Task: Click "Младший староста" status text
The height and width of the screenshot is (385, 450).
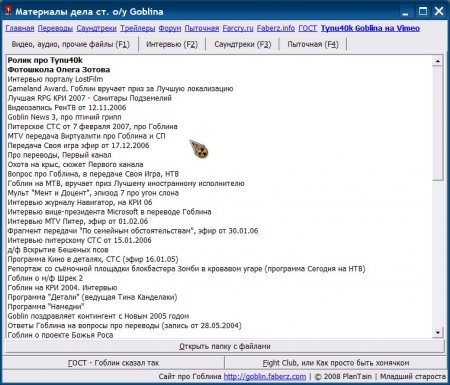Action: 413,377
